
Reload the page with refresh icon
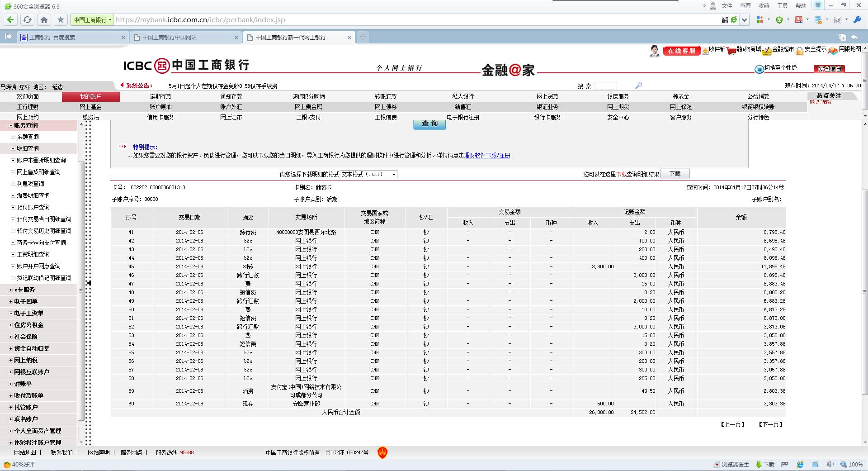tap(27, 20)
